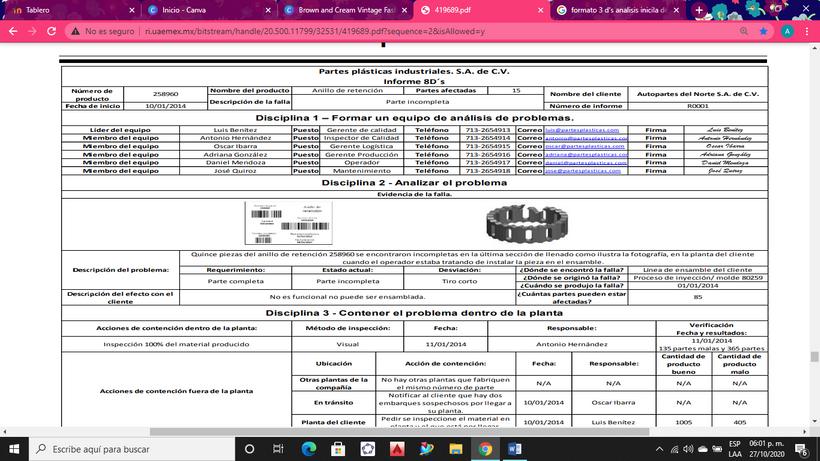
Task: Open the network Wi-Fi tray icon
Action: tap(675, 449)
